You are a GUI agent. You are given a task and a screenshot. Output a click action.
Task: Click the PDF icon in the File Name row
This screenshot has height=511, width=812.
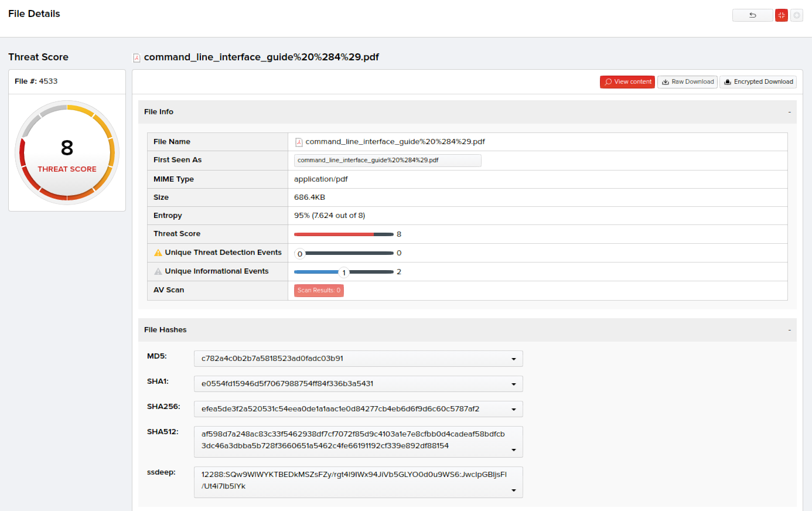pos(299,142)
